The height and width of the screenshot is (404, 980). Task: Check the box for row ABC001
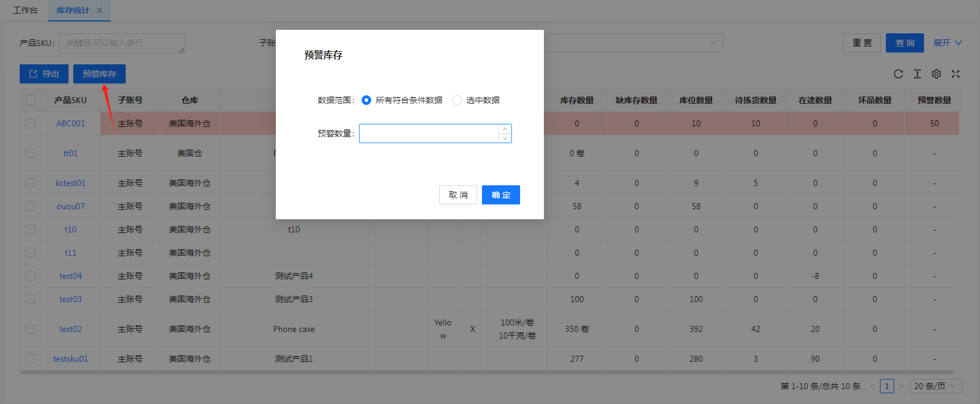click(x=30, y=123)
